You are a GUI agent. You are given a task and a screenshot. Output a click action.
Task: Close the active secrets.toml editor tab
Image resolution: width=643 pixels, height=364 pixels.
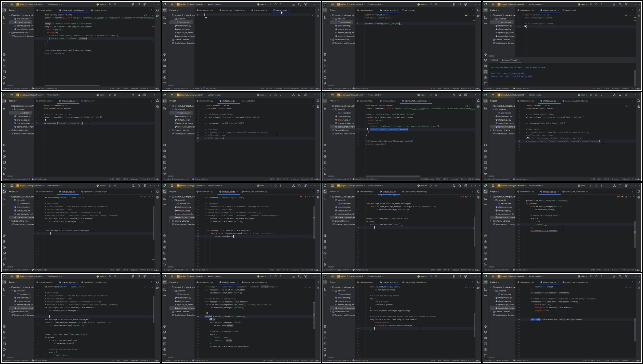289,10
